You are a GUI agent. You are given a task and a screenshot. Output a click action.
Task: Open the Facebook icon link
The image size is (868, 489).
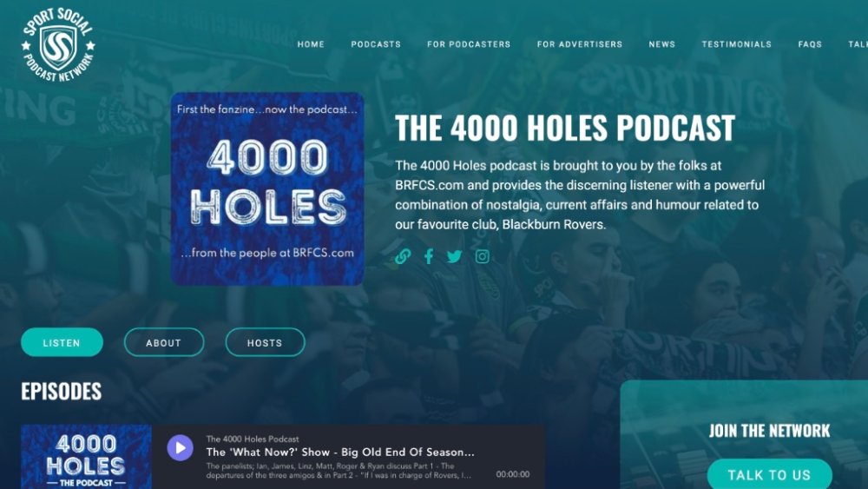pos(429,256)
